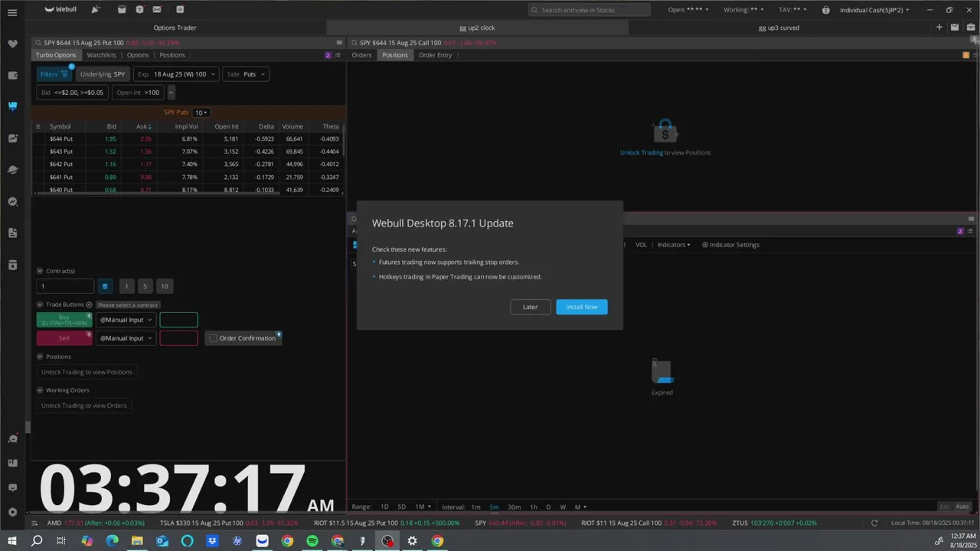Click the Search and view in Stocks field
The height and width of the screenshot is (551, 980).
[590, 10]
